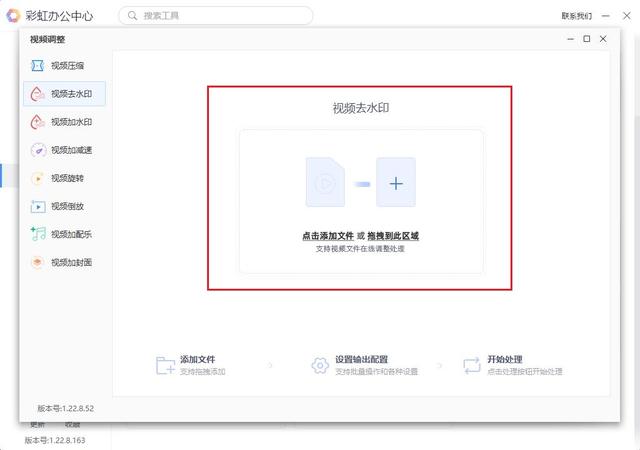Open 视频压缩 menu item
This screenshot has width=640, height=450.
click(64, 65)
